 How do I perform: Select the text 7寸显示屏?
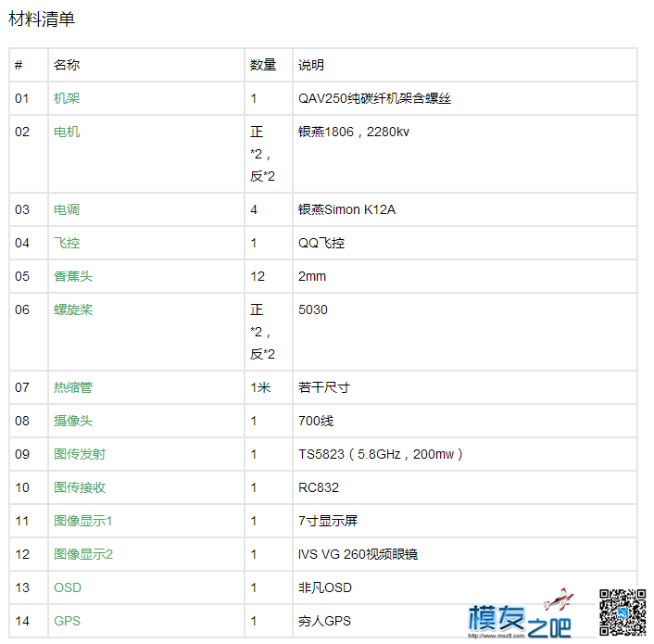(x=328, y=521)
